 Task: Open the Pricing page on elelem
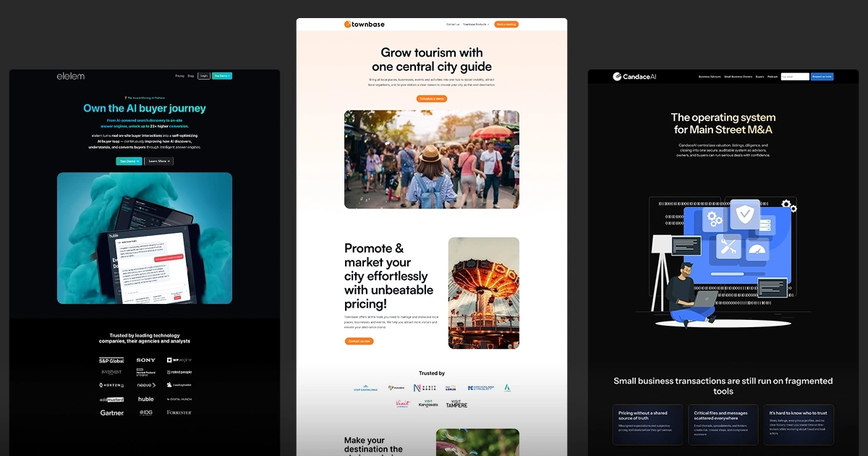pos(179,76)
